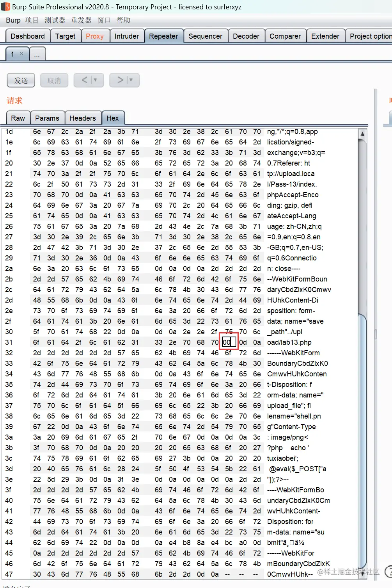392x588 pixels.
Task: Select row number 1d in hex table
Action: click(9, 132)
